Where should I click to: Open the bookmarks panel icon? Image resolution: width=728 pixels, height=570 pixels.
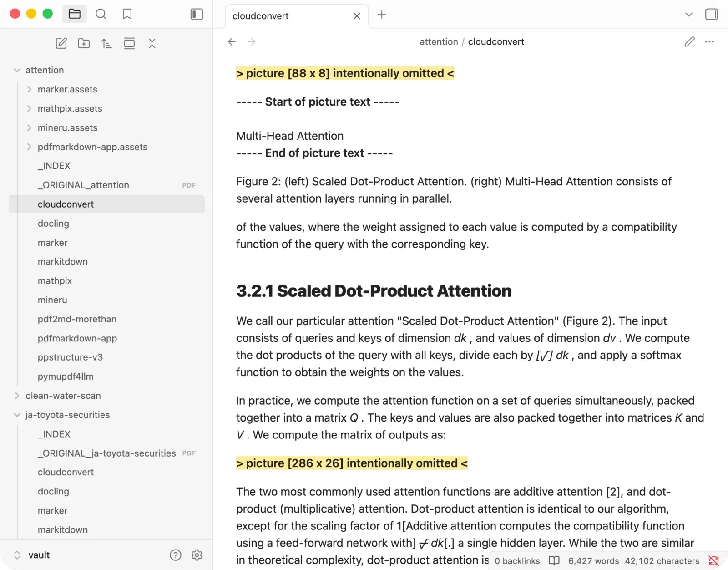coord(127,14)
